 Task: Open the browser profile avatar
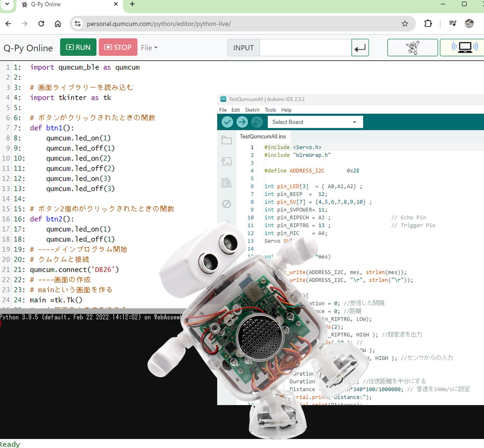coord(469,24)
